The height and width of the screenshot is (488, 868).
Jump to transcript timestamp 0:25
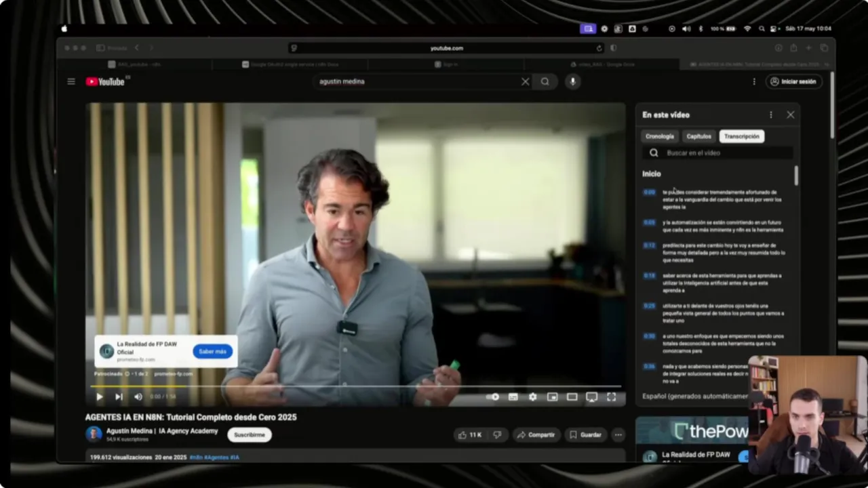pos(649,306)
